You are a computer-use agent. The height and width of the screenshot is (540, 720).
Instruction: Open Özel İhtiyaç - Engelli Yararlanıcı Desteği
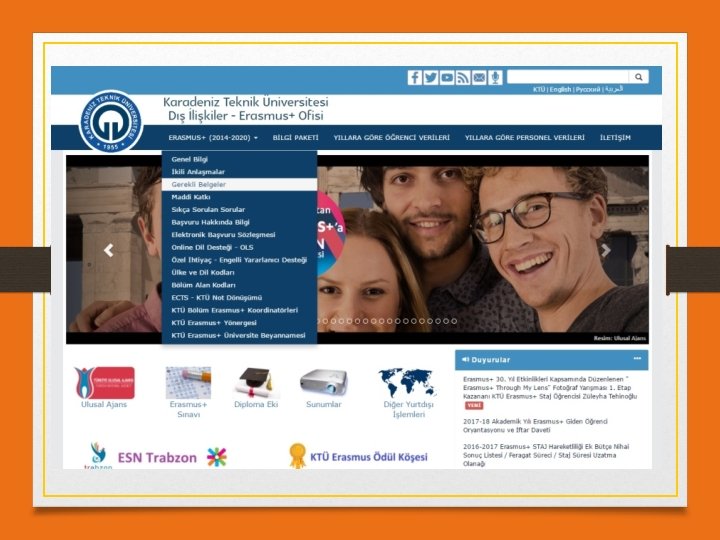(x=239, y=260)
